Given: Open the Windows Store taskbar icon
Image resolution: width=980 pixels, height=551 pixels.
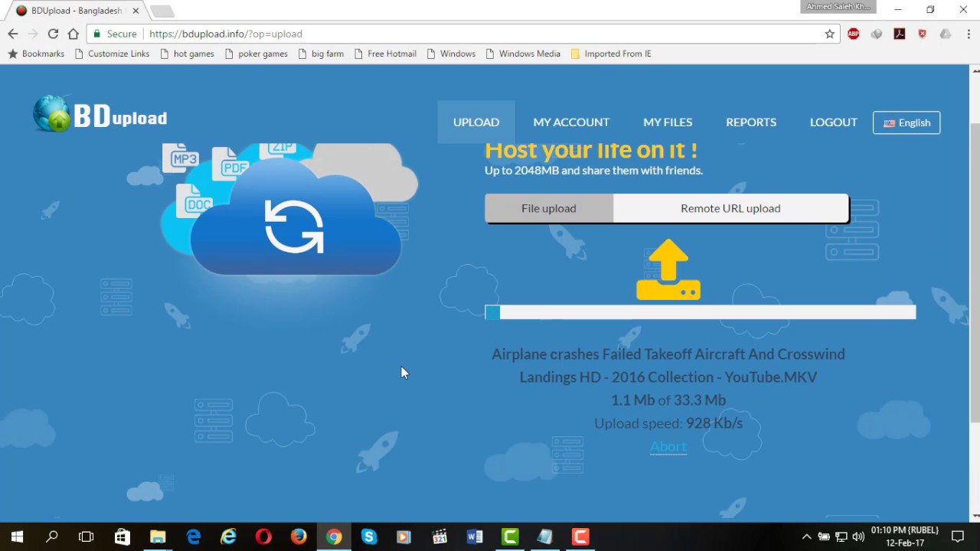Looking at the screenshot, I should 122,536.
